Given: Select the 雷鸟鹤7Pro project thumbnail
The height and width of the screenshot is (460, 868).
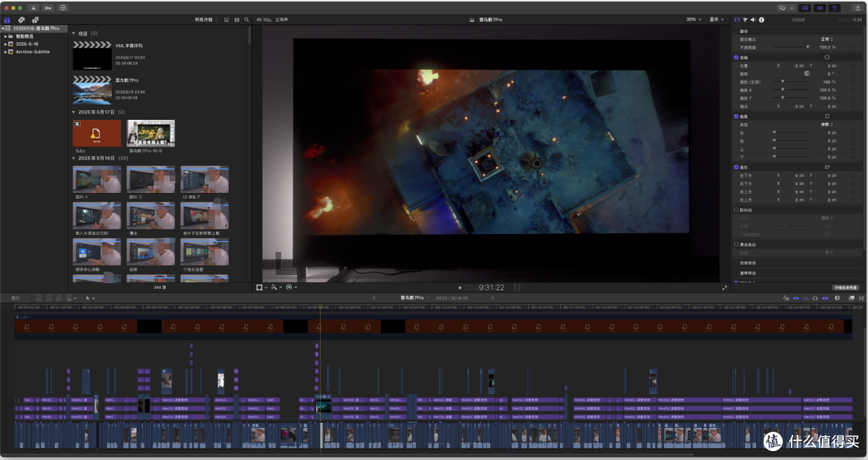Looking at the screenshot, I should click(92, 90).
